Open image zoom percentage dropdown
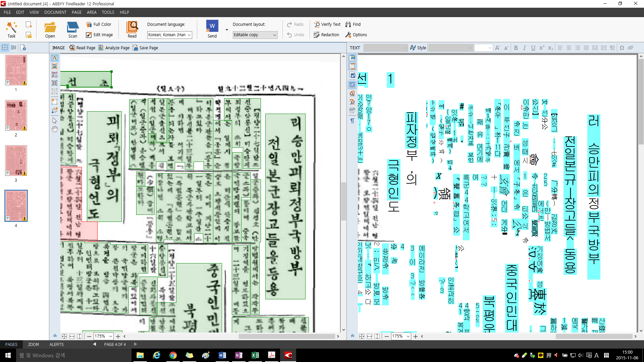 point(110,336)
